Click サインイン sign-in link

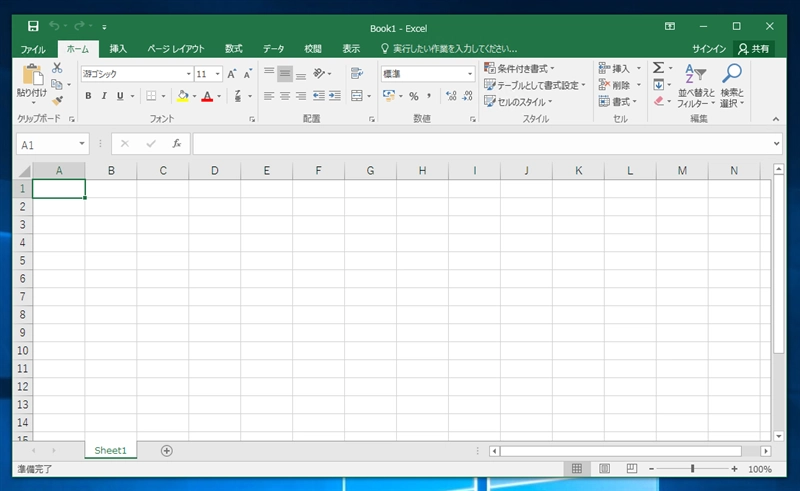pos(709,49)
